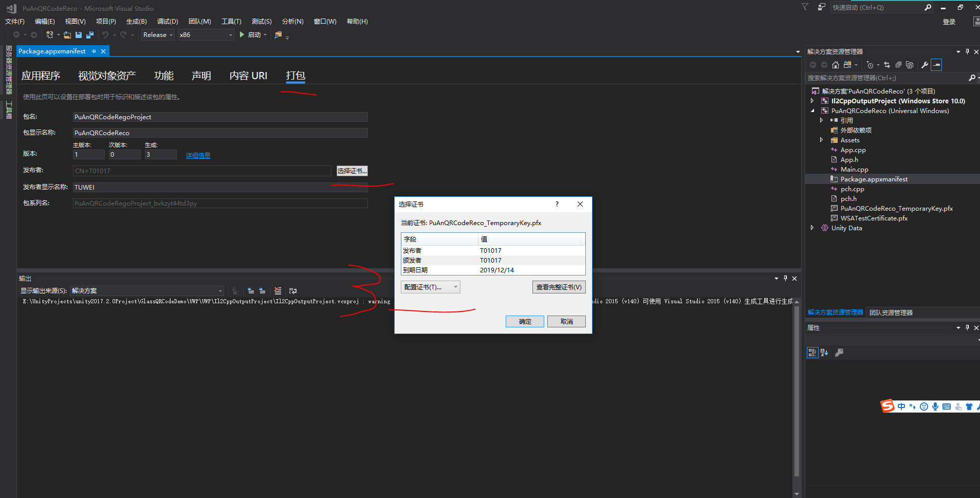Open the 详细信息 version link
The width and height of the screenshot is (980, 498).
coord(198,156)
